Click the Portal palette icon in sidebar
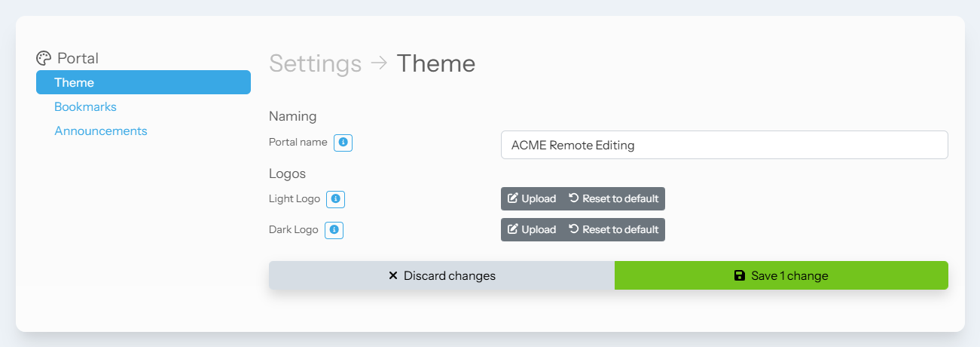Screen dimensions: 980x347 (x=44, y=58)
